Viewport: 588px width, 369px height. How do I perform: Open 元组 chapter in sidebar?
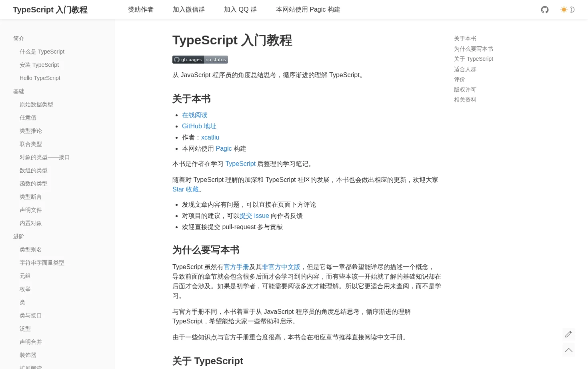click(25, 276)
